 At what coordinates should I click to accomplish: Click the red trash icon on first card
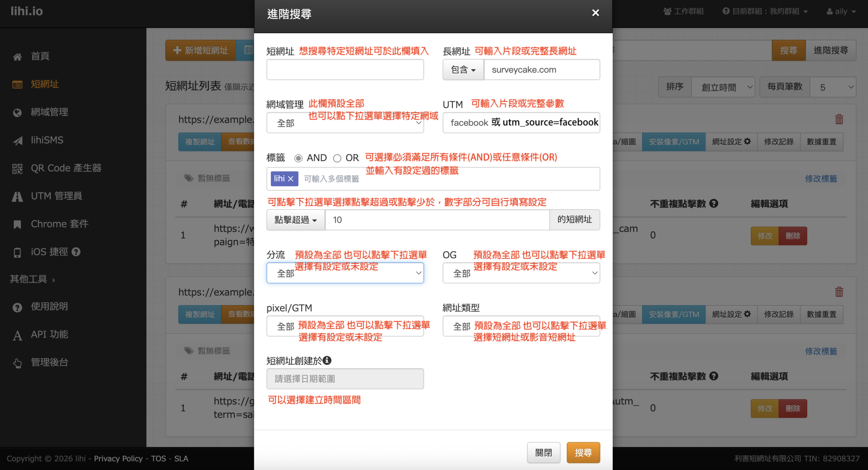tap(839, 119)
